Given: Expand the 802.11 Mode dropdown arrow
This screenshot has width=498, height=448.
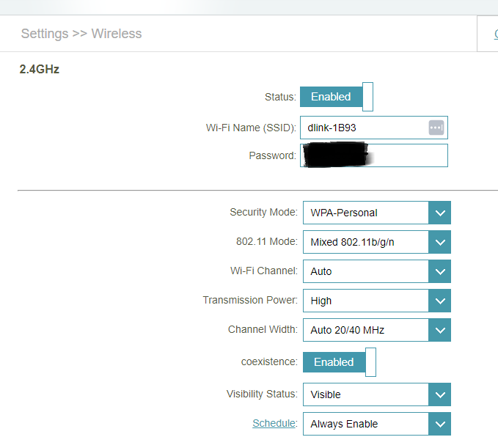Looking at the screenshot, I should pos(439,242).
